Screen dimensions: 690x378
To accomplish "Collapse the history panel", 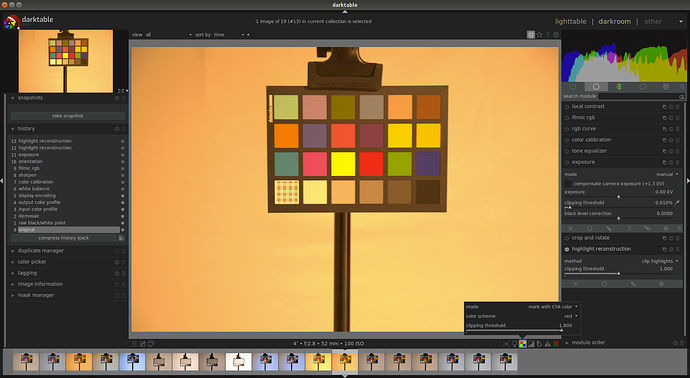I will (13, 129).
